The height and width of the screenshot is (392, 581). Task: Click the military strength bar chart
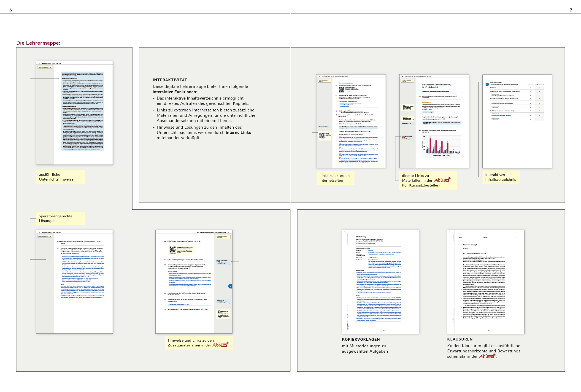[x=441, y=147]
